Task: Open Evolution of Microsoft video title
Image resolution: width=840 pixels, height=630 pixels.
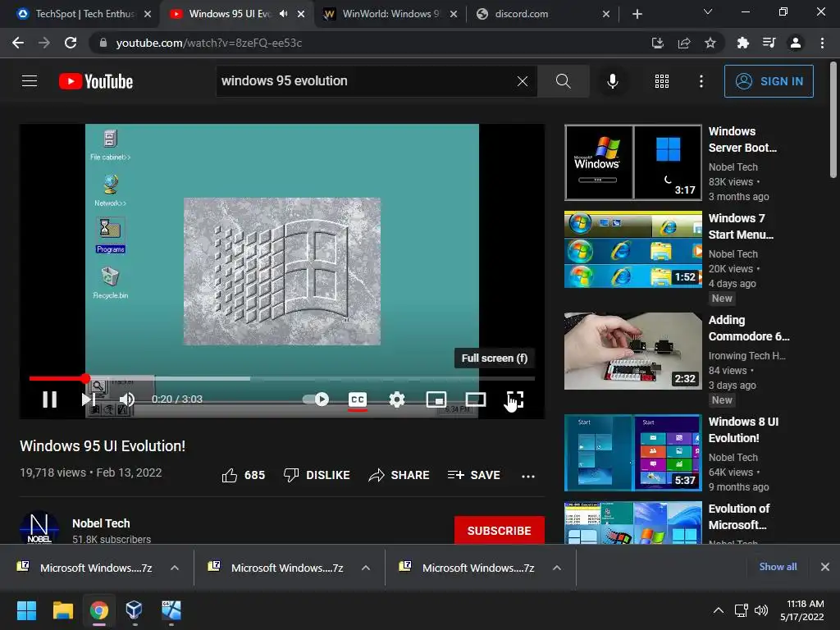Action: 739,517
